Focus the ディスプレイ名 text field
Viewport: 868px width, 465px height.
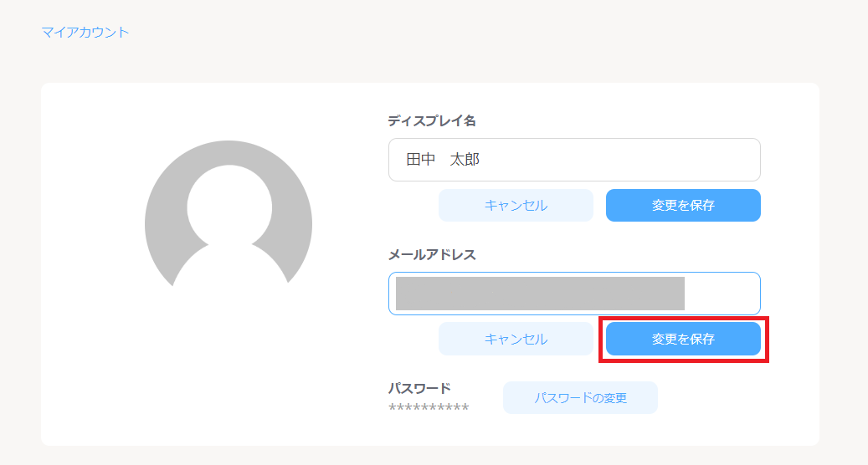pos(573,160)
